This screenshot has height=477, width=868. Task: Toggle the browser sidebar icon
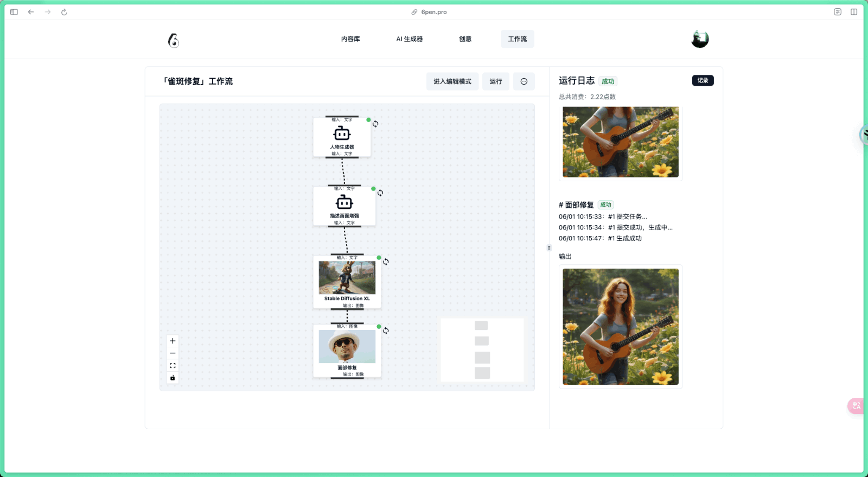[x=14, y=12]
